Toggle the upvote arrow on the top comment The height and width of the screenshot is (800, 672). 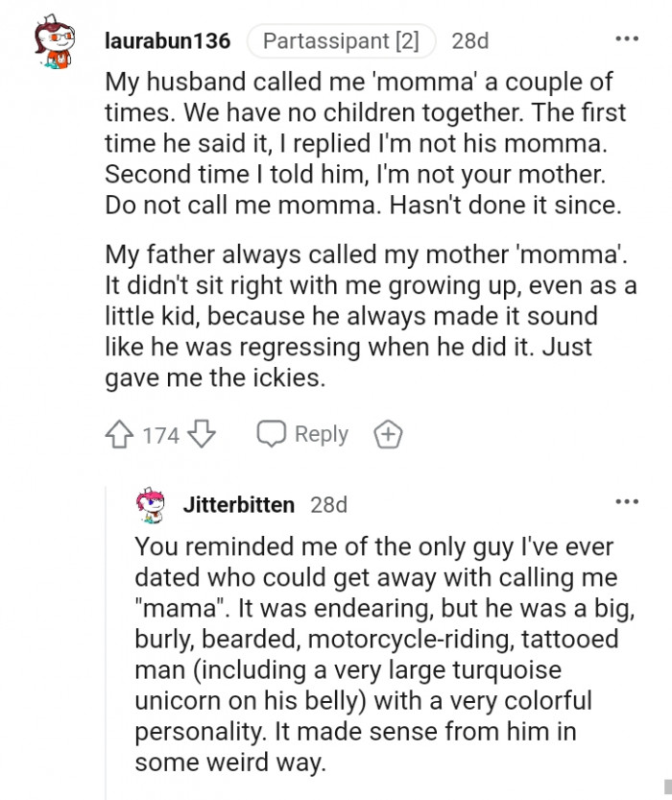click(x=119, y=434)
